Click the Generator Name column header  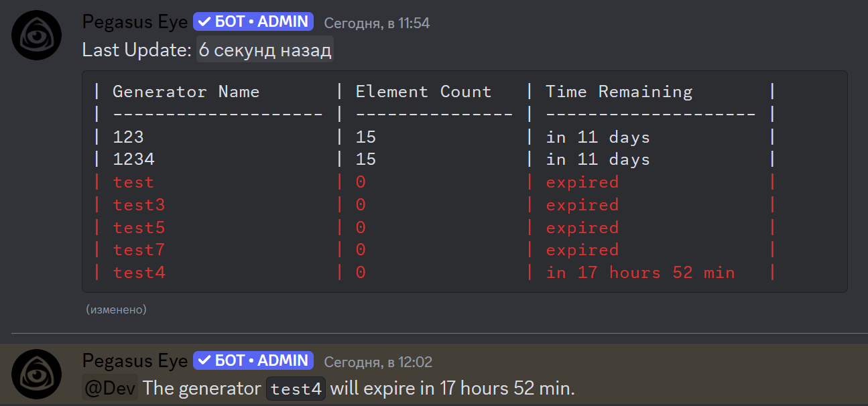tap(185, 91)
